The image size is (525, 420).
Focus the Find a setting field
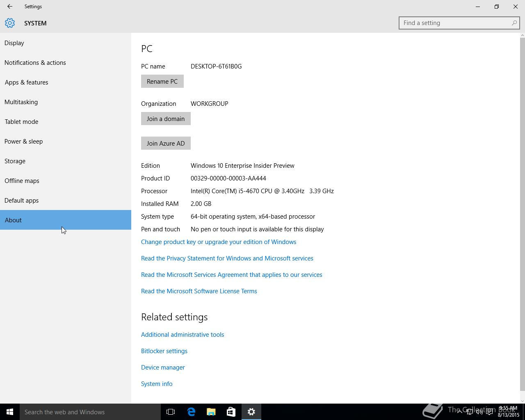[x=455, y=23]
